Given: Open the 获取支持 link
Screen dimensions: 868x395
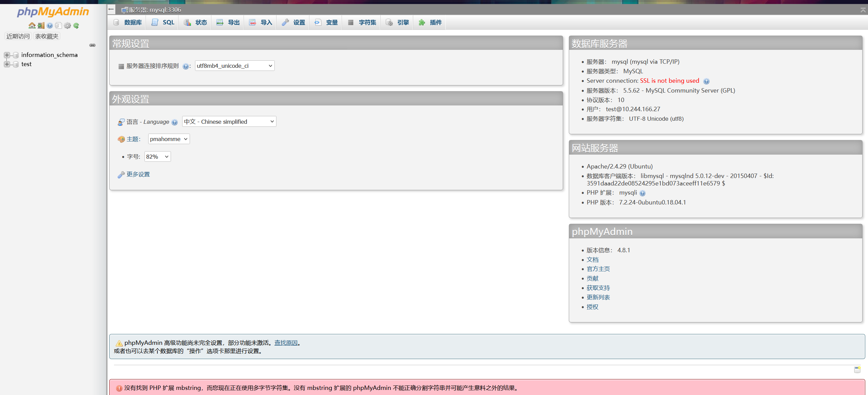Looking at the screenshot, I should tap(598, 288).
